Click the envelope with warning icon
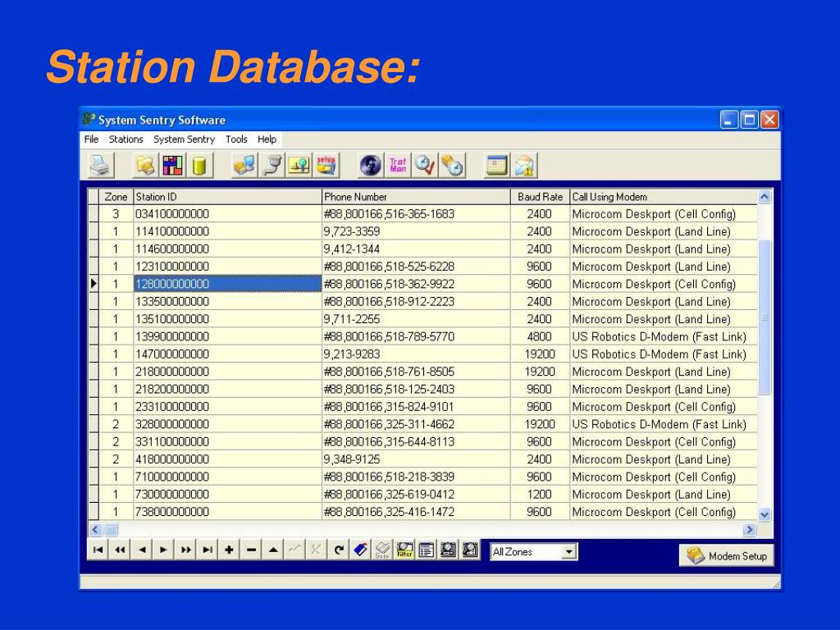The width and height of the screenshot is (840, 630). (x=524, y=165)
